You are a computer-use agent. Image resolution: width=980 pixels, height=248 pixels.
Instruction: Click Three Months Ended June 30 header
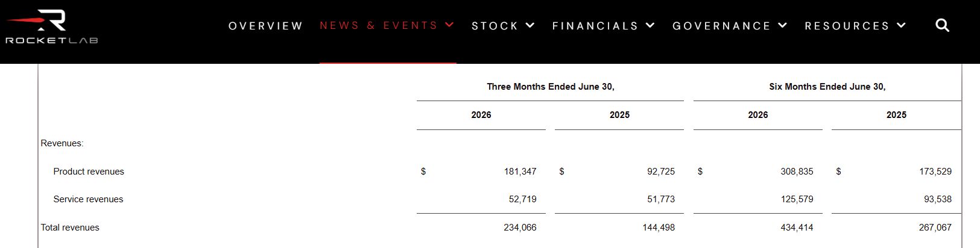click(x=551, y=87)
